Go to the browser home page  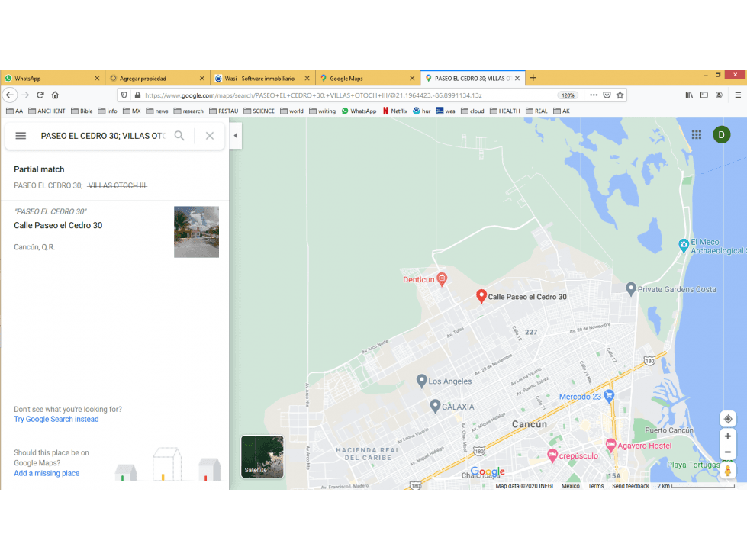tap(55, 95)
